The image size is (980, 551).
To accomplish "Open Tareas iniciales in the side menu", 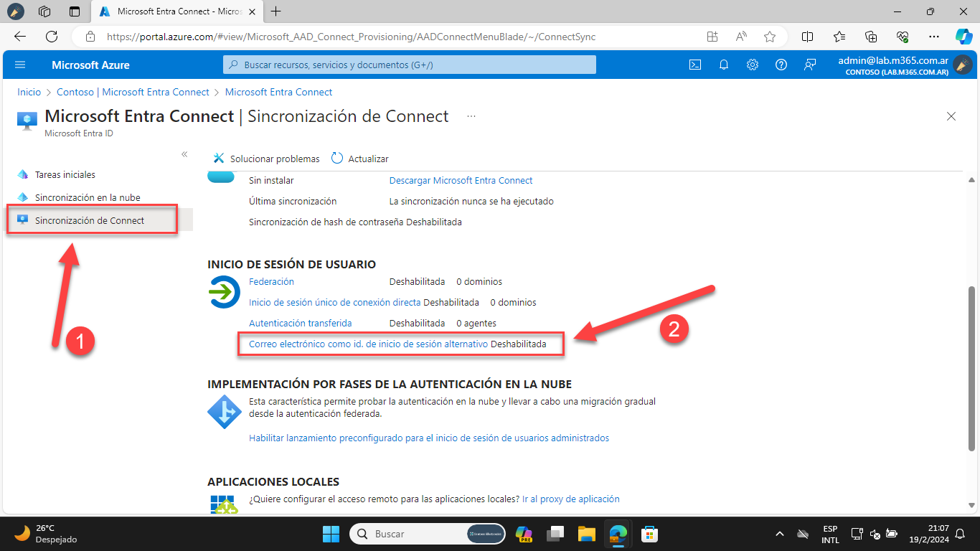I will click(65, 174).
